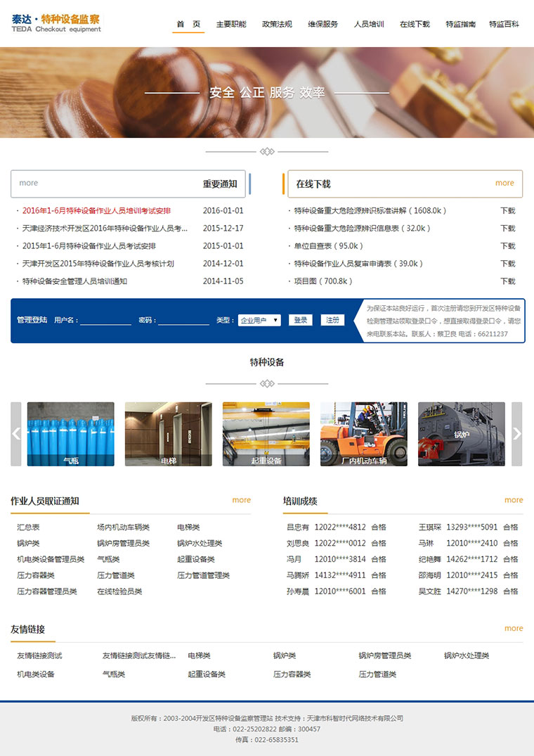This screenshot has width=534, height=756.
Task: Click the previous arrow of equipment carousel
Action: (x=16, y=434)
